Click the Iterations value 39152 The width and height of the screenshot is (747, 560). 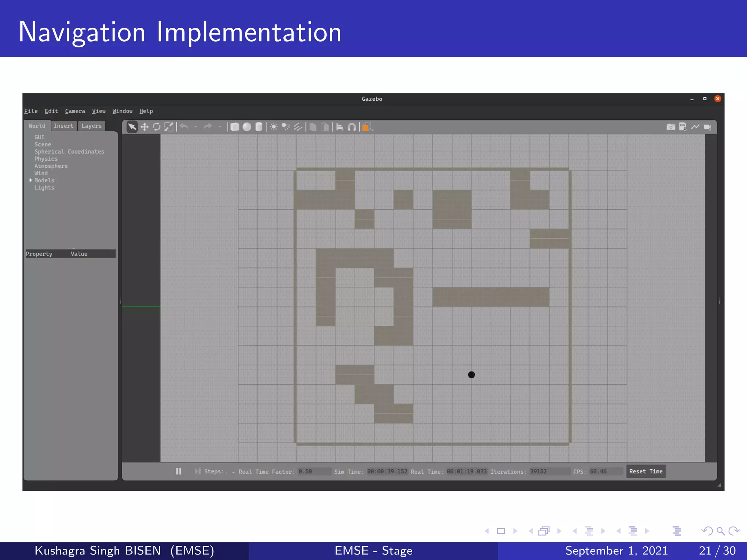550,471
